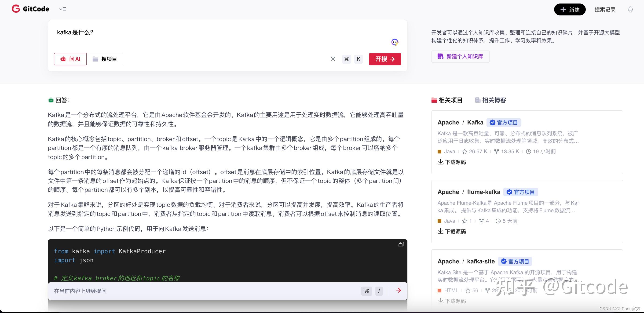Viewport: 644px width, 313px height.
Task: Click the star icon on Apache/Kafka card
Action: (465, 151)
